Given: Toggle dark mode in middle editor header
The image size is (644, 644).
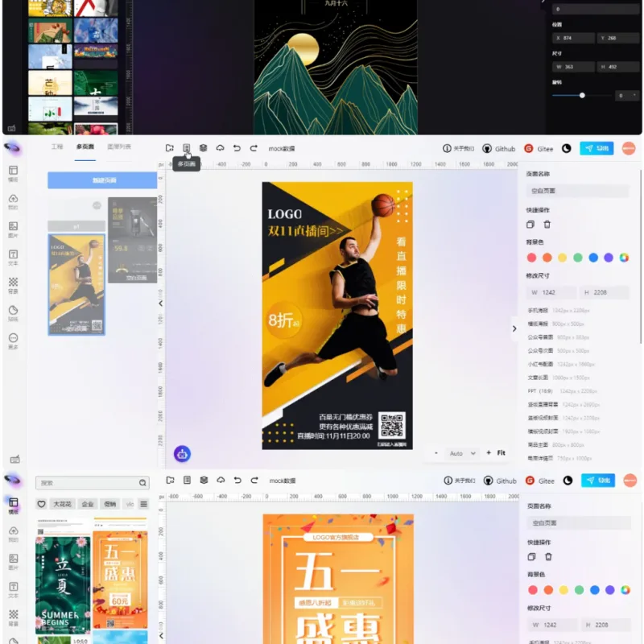Looking at the screenshot, I should click(567, 149).
